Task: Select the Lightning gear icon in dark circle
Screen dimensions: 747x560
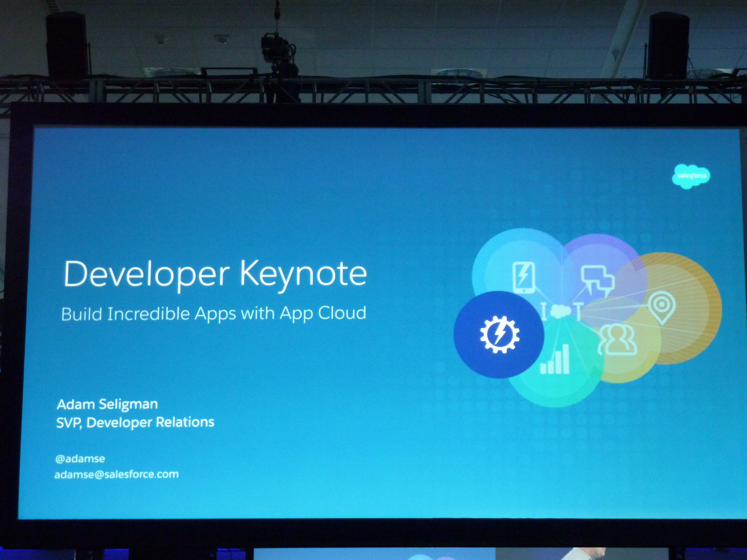Action: 499,334
